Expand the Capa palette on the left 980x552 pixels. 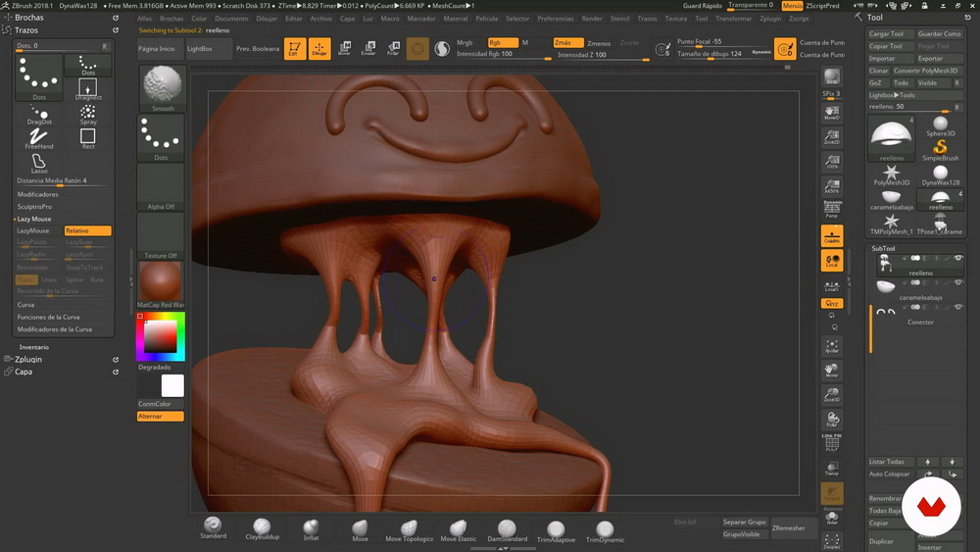coord(24,372)
